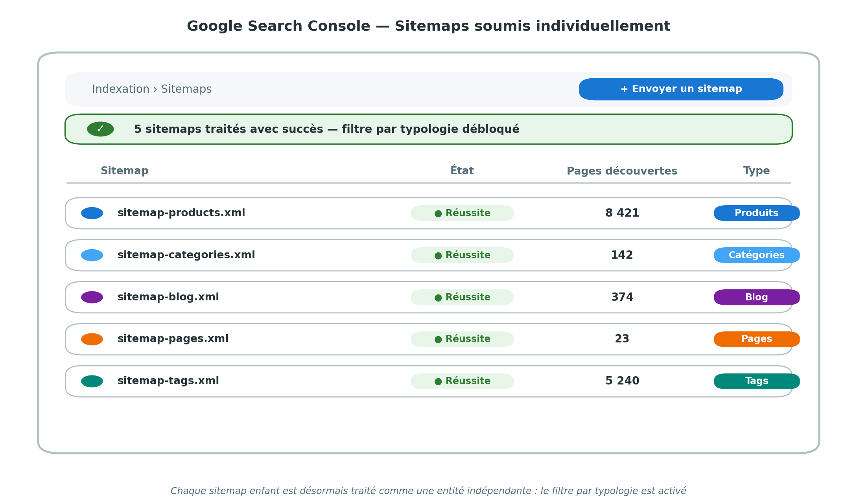Select the Produits type badge
Image resolution: width=857 pixels, height=504 pixels.
(757, 213)
